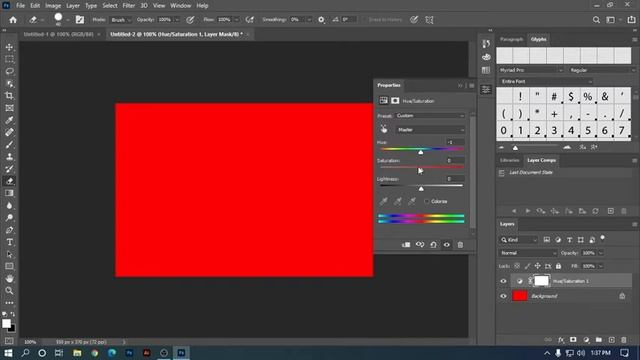
Task: Insert the ampersand glyph
Action: coord(605,96)
